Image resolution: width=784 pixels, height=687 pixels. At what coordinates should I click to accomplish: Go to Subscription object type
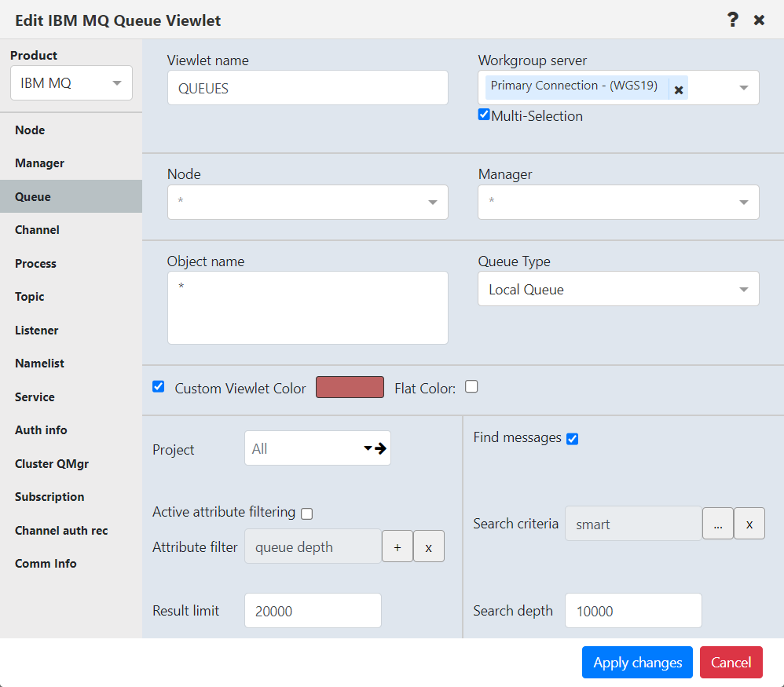(x=71, y=497)
